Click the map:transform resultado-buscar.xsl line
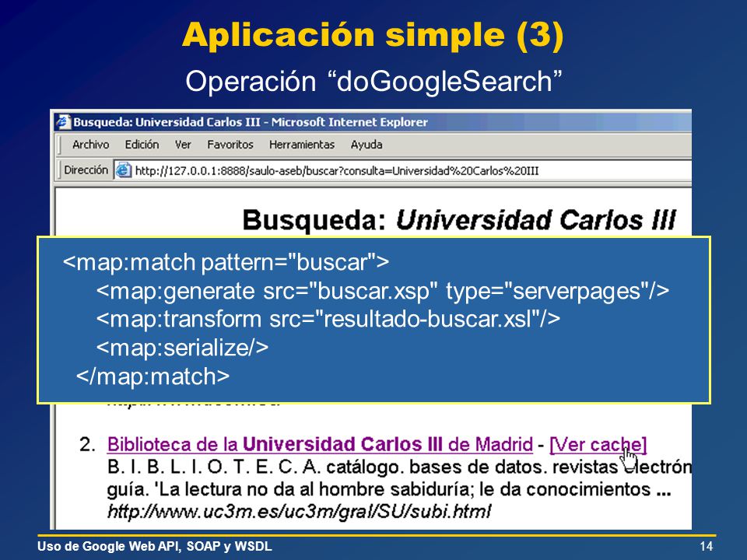747x560 pixels. [x=328, y=319]
